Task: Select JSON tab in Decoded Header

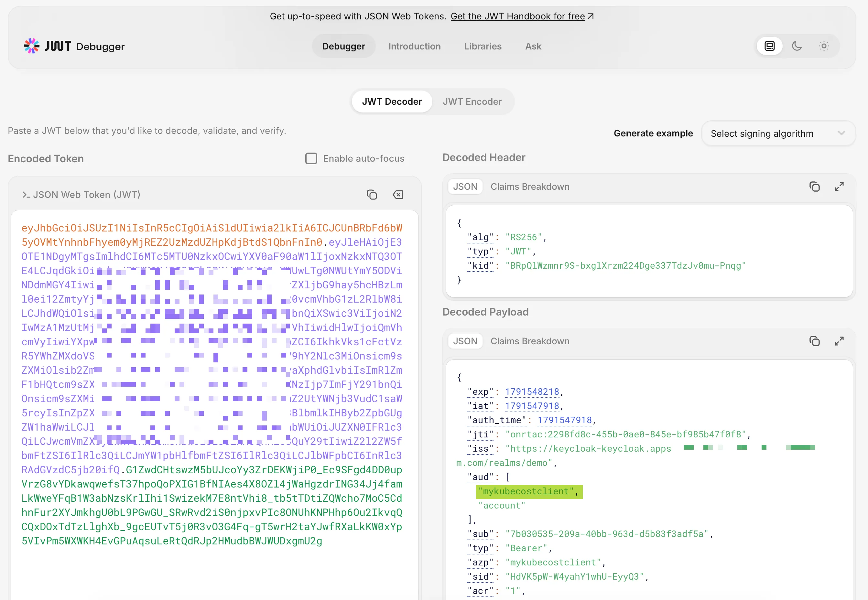Action: click(x=465, y=187)
